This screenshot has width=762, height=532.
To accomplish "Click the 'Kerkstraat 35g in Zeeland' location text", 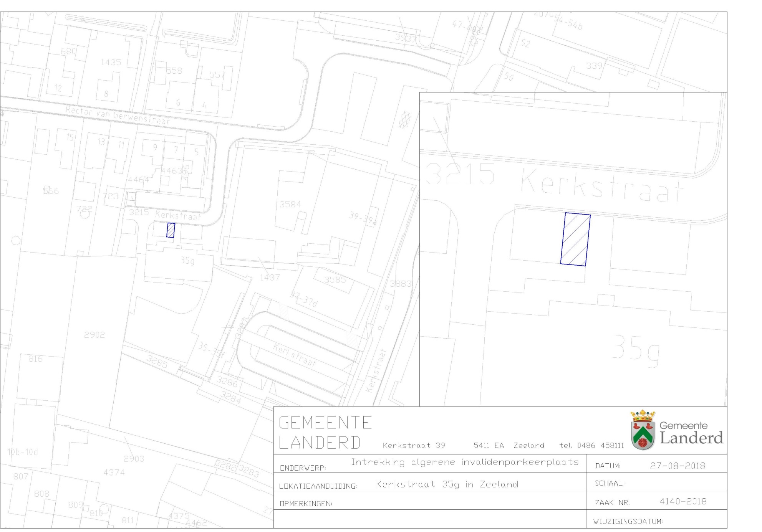I will tap(447, 484).
